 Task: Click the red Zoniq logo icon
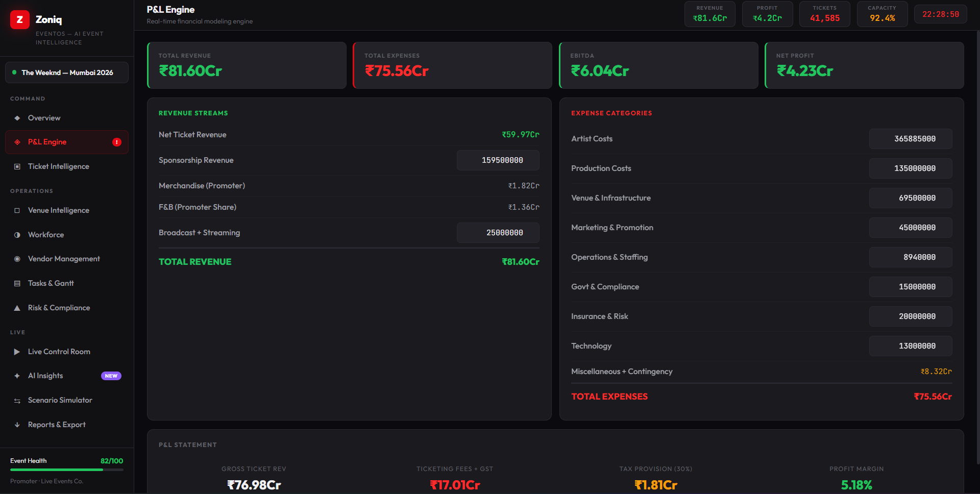[x=20, y=20]
